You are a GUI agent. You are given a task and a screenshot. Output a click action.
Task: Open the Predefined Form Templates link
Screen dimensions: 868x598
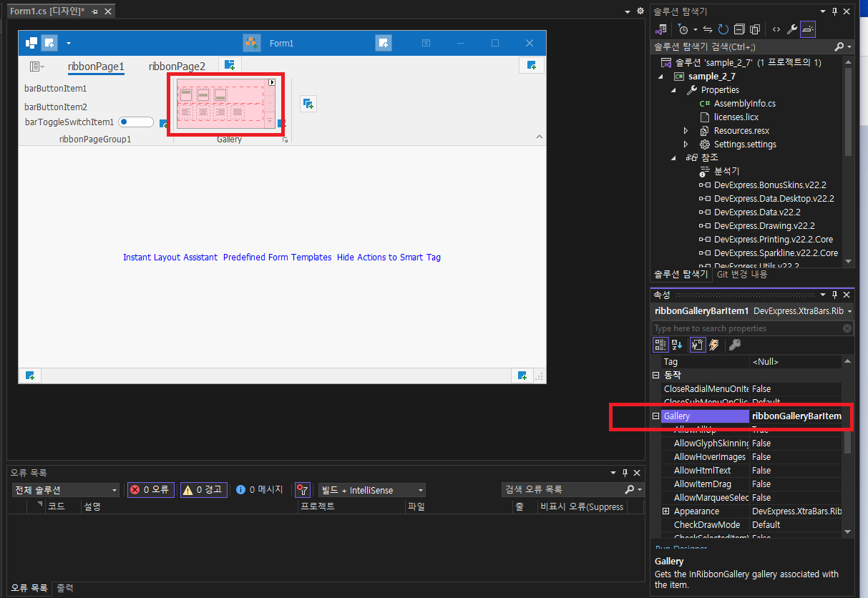point(278,257)
